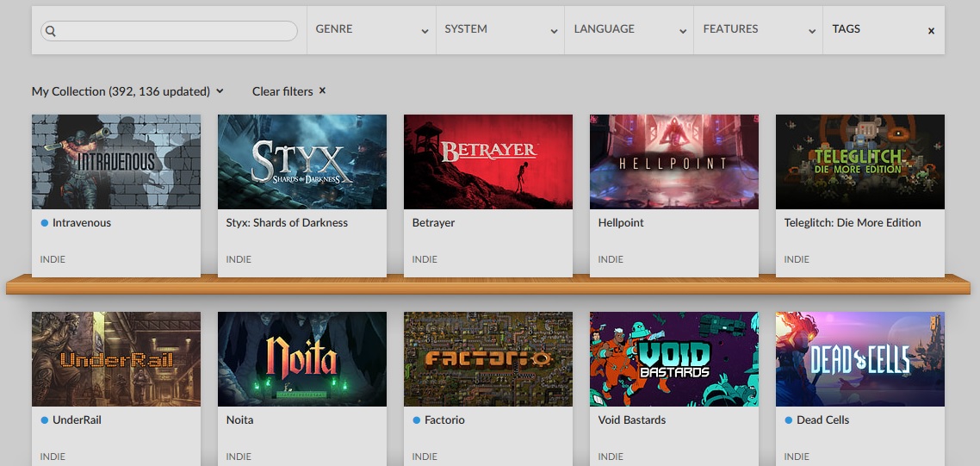
Task: Click the Betrayer title text
Action: click(x=433, y=223)
